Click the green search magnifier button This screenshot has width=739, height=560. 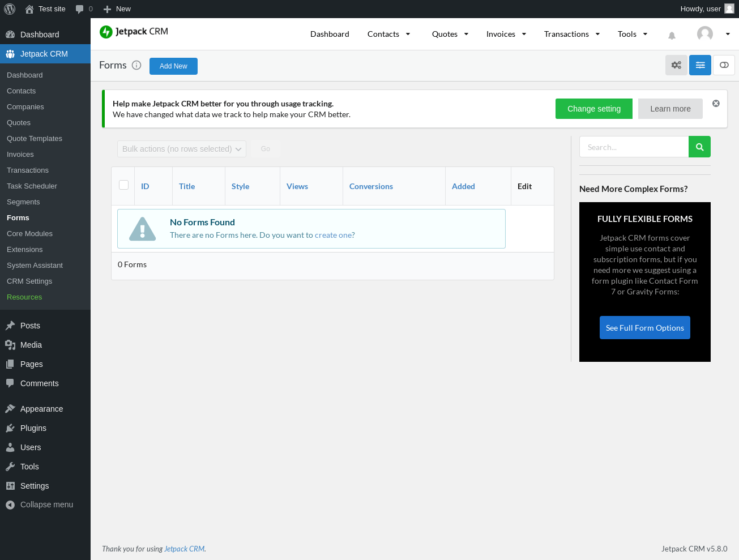pyautogui.click(x=699, y=147)
